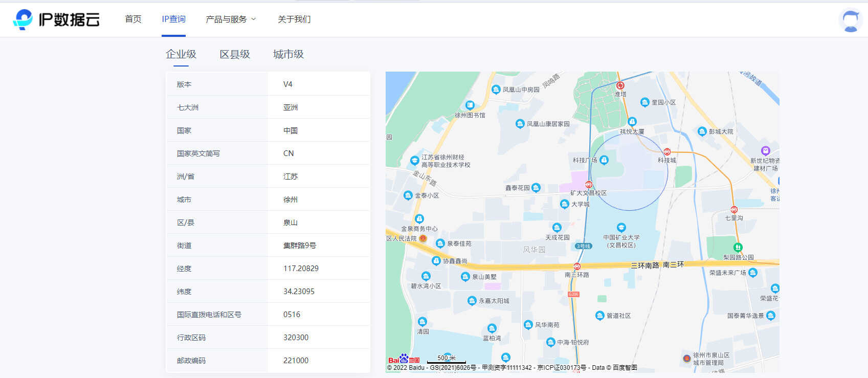Screen dimensions: 868x378
Task: Click the 七里沟 metro station marker
Action: pos(734,210)
